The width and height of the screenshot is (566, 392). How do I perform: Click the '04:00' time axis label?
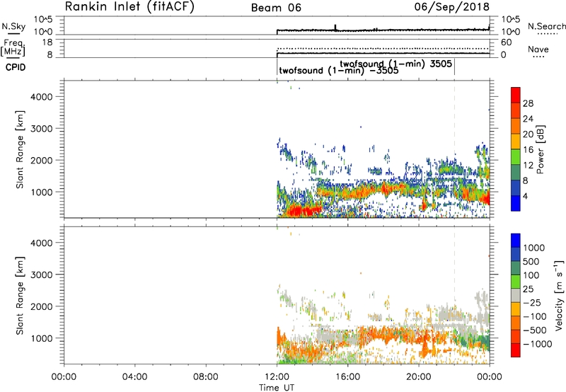[135, 377]
